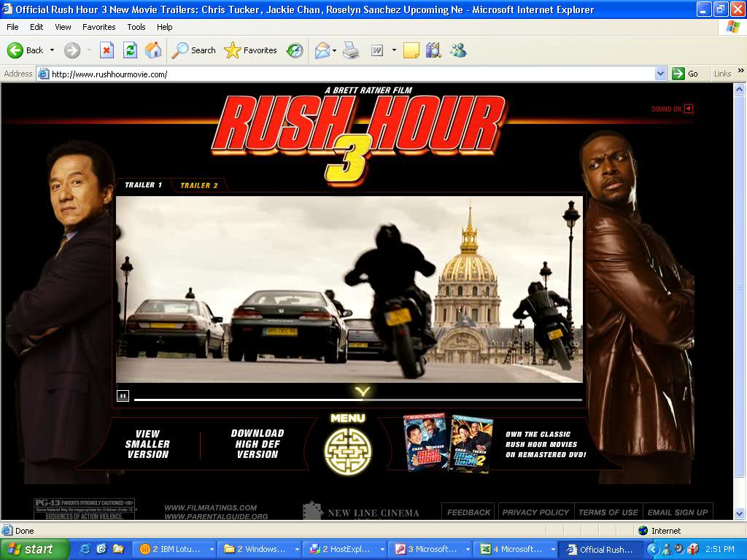Screen dimensions: 747x560
Task: Open the Back history dropdown arrow
Action: (52, 50)
